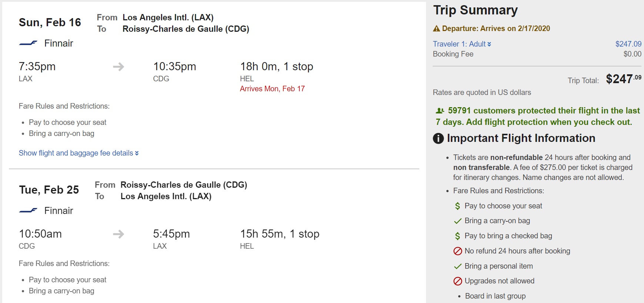Click the info icon beside Important Flight Information
This screenshot has height=303, width=644.
438,139
